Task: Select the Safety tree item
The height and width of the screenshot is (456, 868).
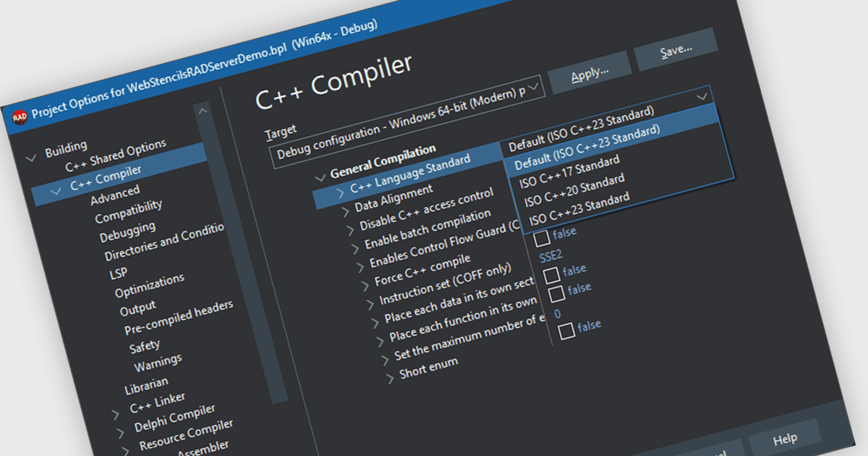Action: click(145, 345)
